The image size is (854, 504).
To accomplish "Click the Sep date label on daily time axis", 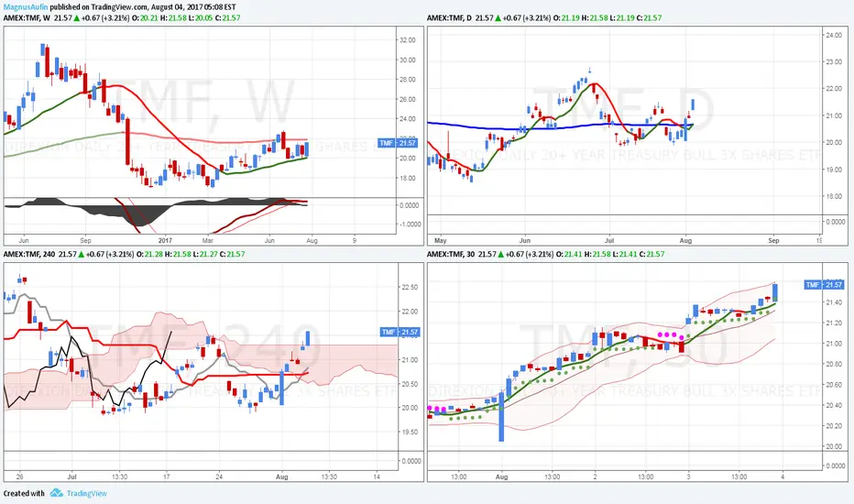I will coord(773,240).
